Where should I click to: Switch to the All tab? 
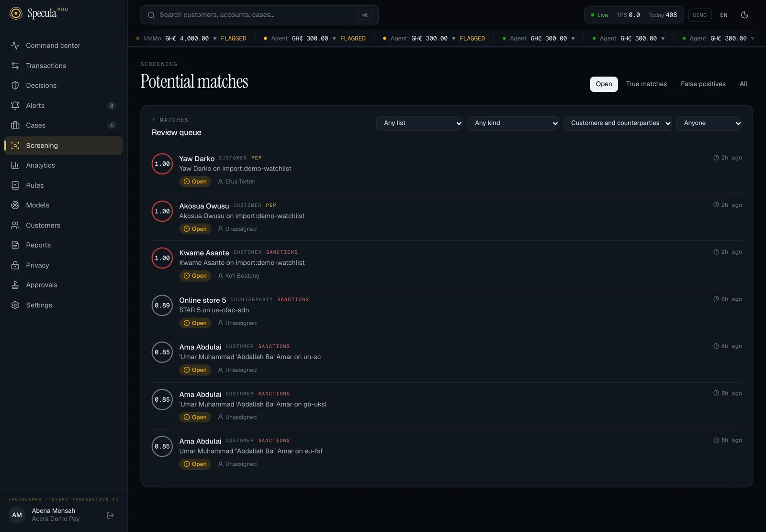(x=743, y=84)
